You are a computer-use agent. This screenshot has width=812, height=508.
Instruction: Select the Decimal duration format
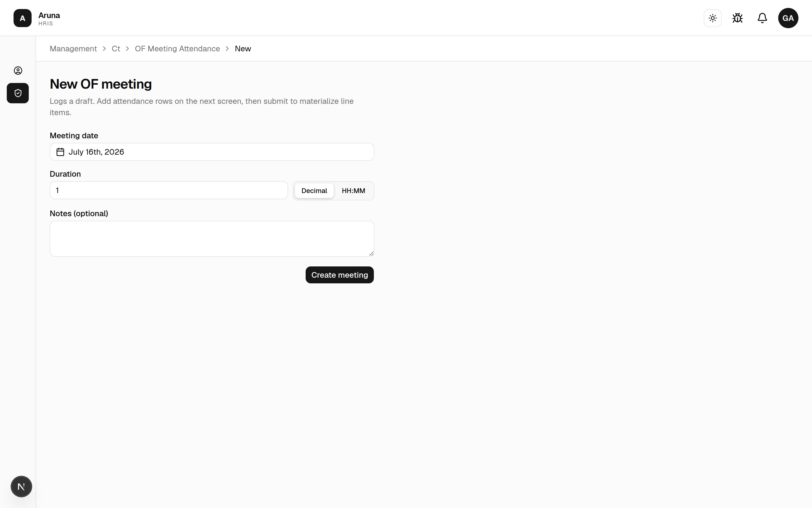314,191
